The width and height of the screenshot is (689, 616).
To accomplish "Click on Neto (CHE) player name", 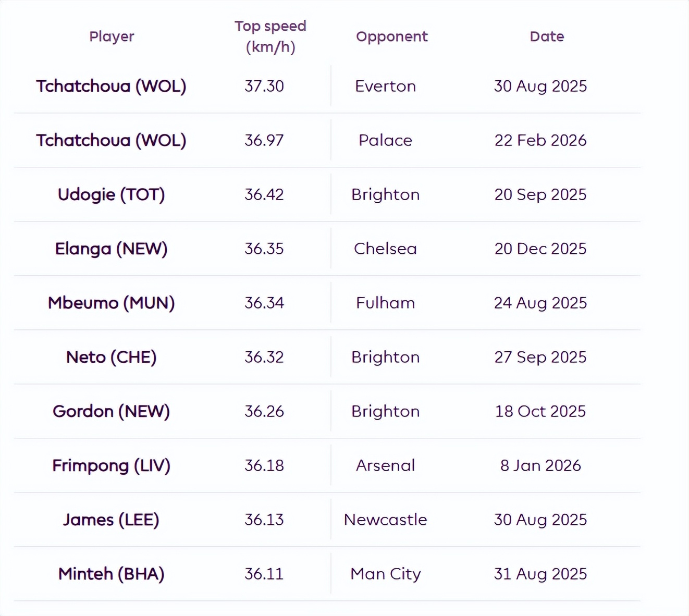I will click(111, 357).
